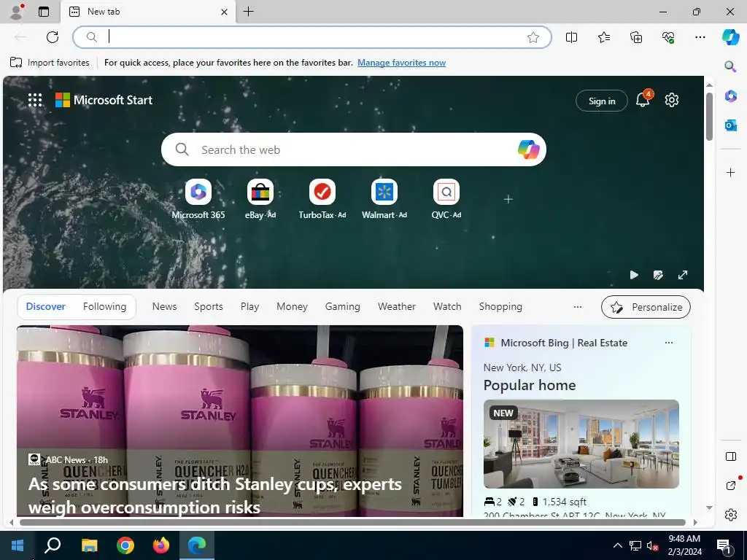Open the Watch feed tab
The image size is (747, 560).
coord(447,307)
